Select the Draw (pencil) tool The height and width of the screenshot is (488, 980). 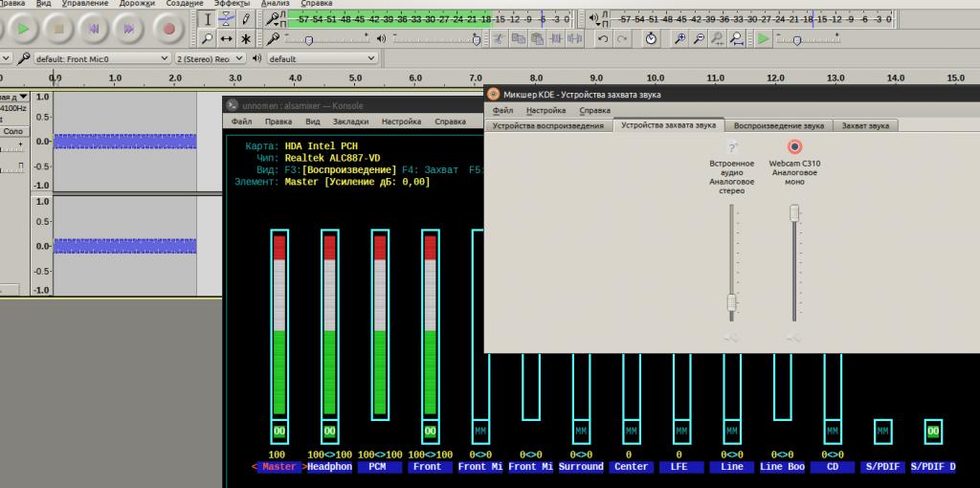(x=246, y=19)
